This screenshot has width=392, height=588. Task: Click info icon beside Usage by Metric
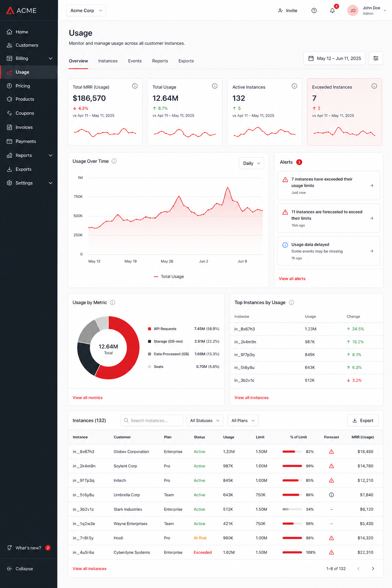coord(113,302)
